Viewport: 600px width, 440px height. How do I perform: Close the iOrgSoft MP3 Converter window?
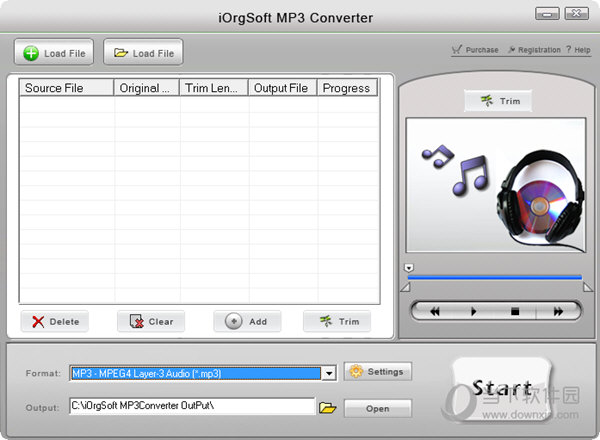(577, 14)
